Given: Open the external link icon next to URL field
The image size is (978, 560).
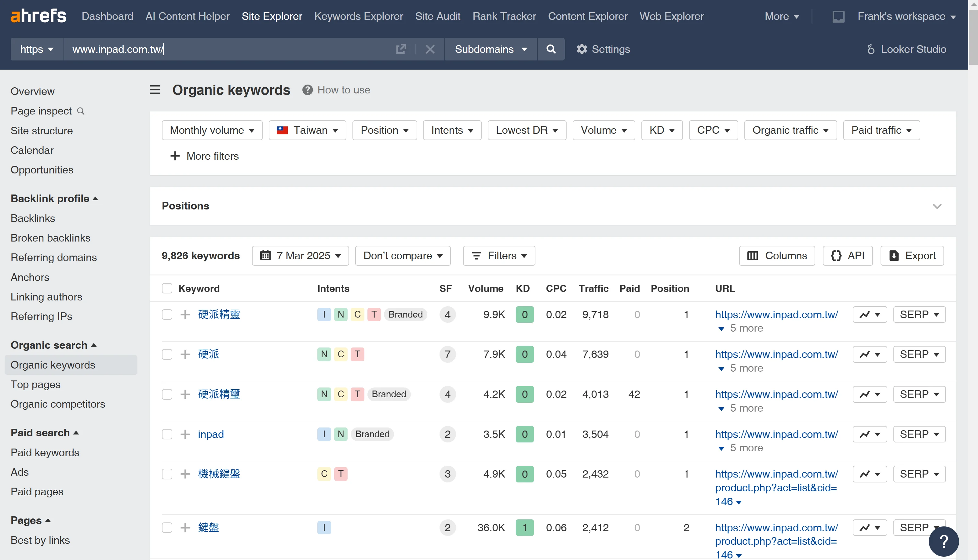Looking at the screenshot, I should point(401,49).
